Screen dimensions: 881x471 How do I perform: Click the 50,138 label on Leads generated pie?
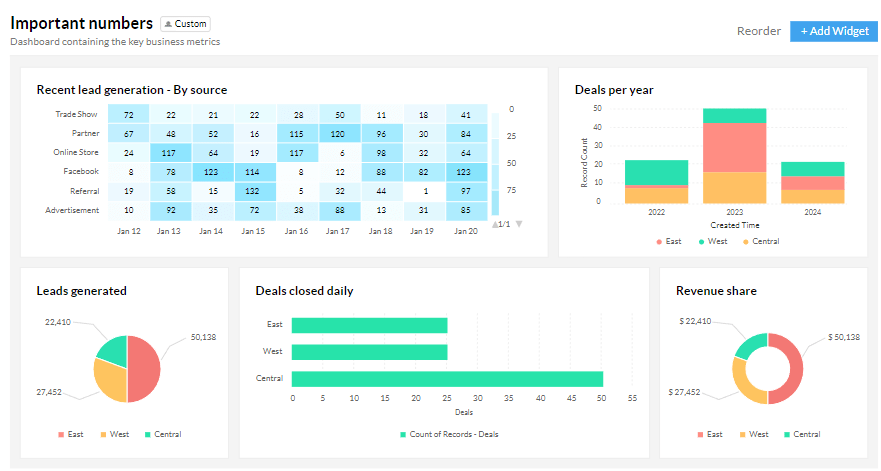(x=203, y=337)
